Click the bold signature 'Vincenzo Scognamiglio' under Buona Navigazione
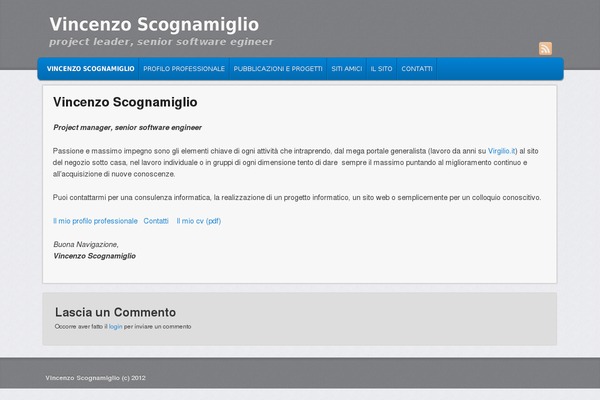 pos(95,256)
